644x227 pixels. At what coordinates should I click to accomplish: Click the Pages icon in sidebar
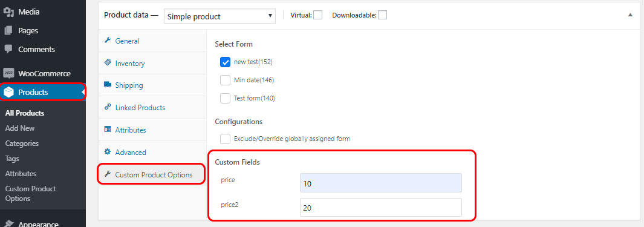[x=8, y=30]
